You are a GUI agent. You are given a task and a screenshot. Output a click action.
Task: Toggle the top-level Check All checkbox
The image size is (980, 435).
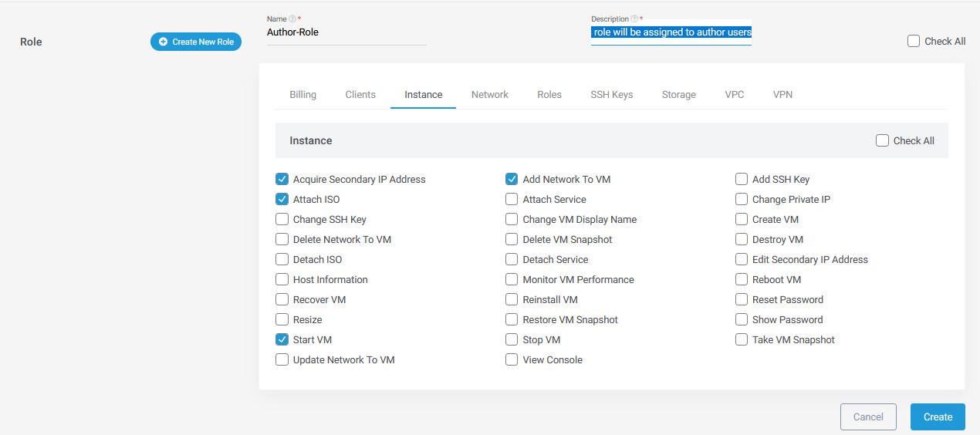[x=914, y=42]
